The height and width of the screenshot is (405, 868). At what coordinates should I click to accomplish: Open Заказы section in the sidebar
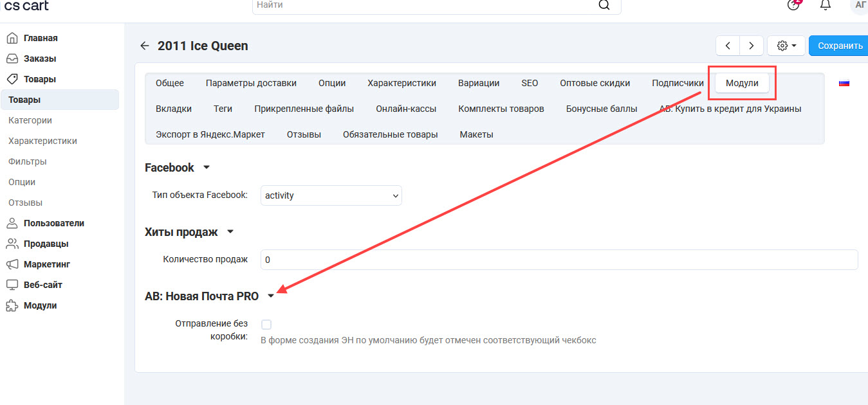(39, 59)
